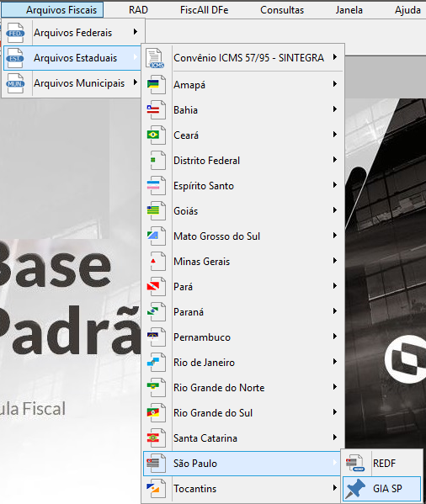The height and width of the screenshot is (504, 426).
Task: Click the MUN. document icon beside Arquivos Municipais
Action: pos(15,83)
